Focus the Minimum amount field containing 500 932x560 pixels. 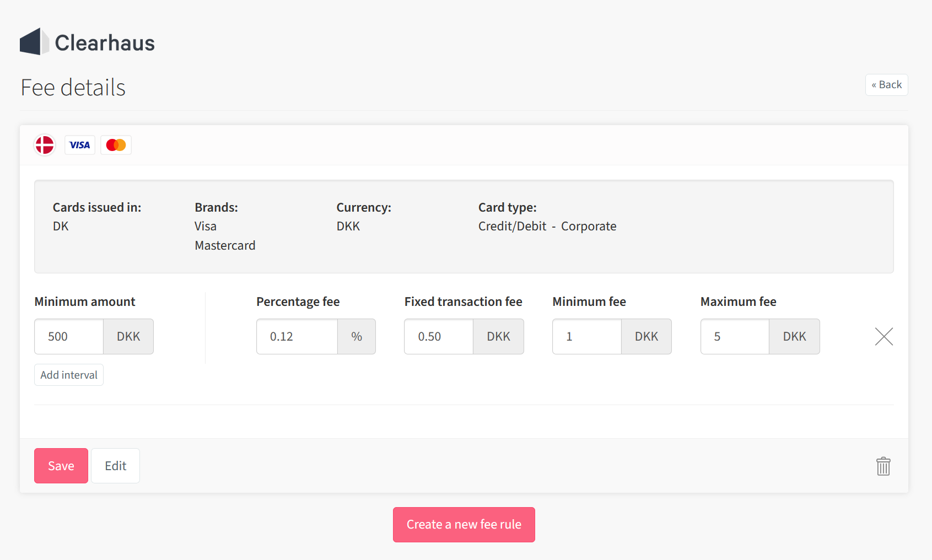coord(69,336)
